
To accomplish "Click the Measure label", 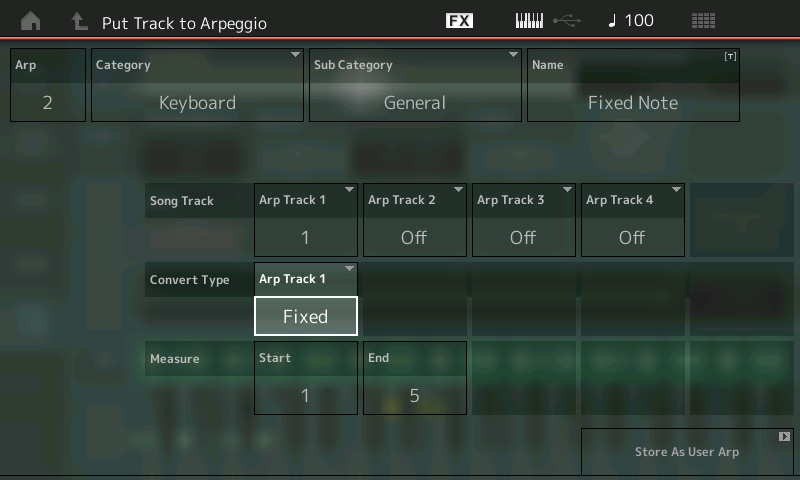I will pyautogui.click(x=174, y=359).
